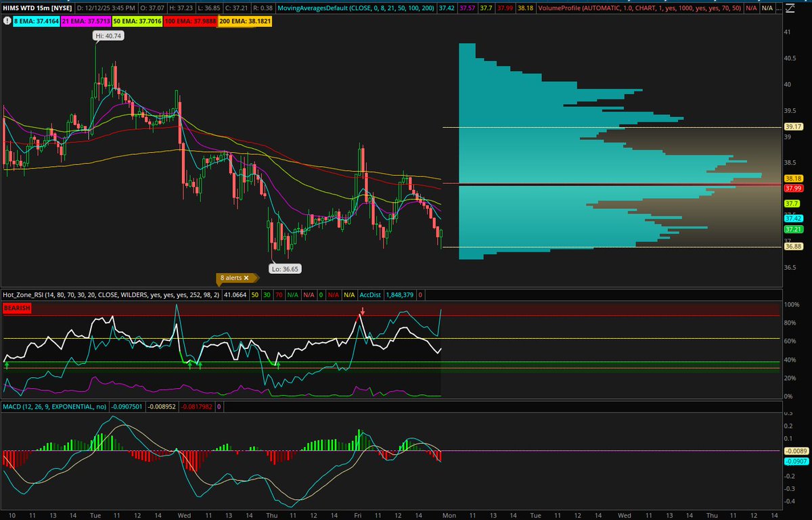812x520 pixels.
Task: Click the BEARISH label in RSI panel
Action: (16, 308)
